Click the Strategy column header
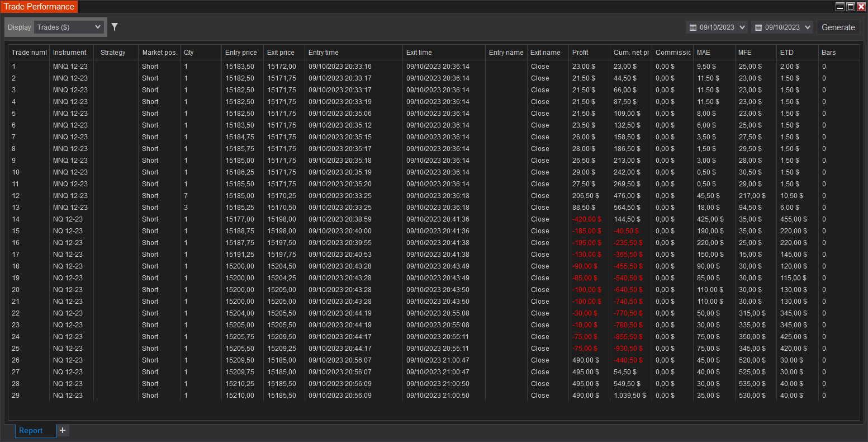Image resolution: width=868 pixels, height=442 pixels. pyautogui.click(x=117, y=53)
